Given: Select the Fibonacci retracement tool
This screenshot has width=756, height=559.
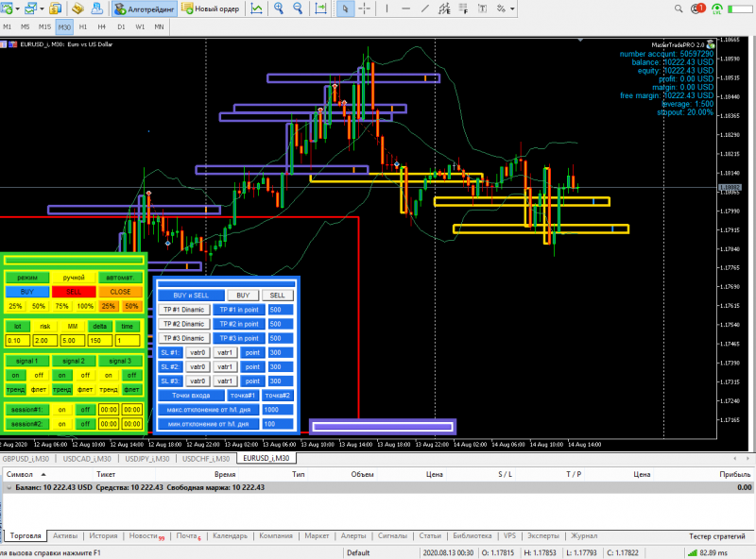Looking at the screenshot, I should [x=463, y=8].
